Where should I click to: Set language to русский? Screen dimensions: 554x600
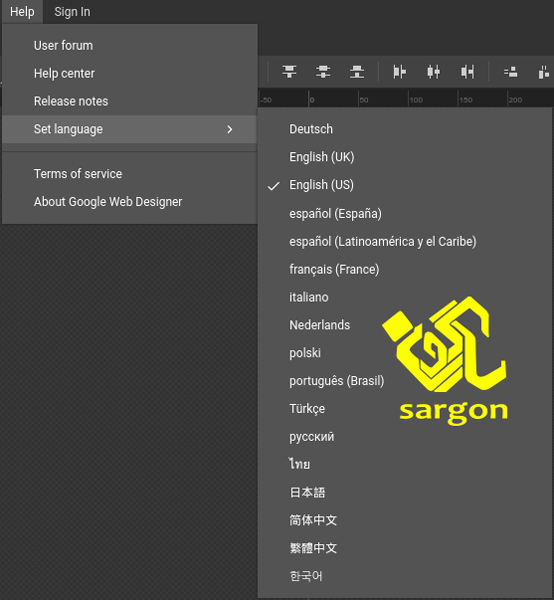pyautogui.click(x=405, y=437)
